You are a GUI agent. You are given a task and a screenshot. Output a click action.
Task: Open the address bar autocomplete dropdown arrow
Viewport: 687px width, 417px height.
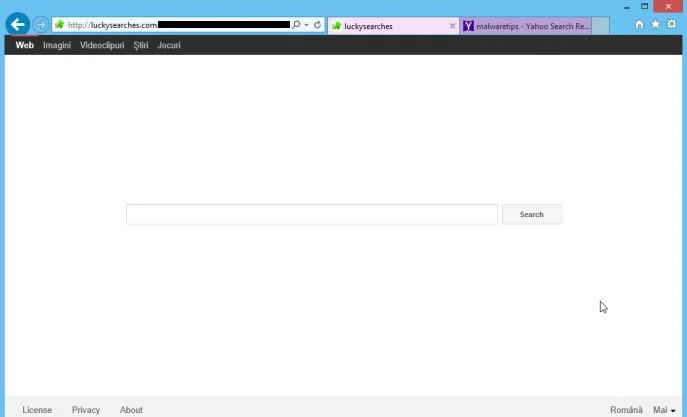(x=306, y=25)
